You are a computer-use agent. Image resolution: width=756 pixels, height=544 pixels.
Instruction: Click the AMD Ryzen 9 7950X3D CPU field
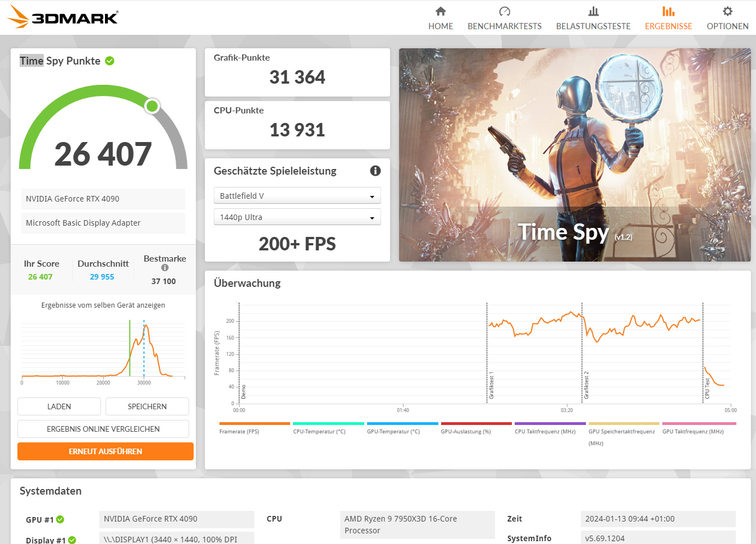418,525
